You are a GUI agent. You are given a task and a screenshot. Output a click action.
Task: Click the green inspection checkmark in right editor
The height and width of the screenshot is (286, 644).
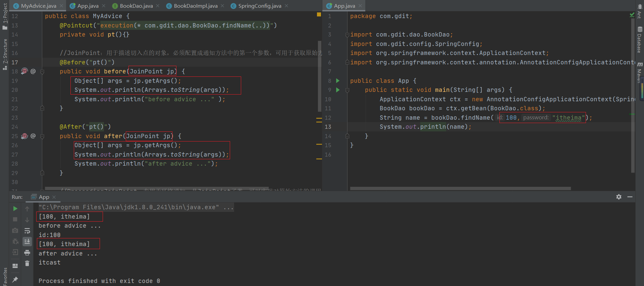(x=632, y=15)
